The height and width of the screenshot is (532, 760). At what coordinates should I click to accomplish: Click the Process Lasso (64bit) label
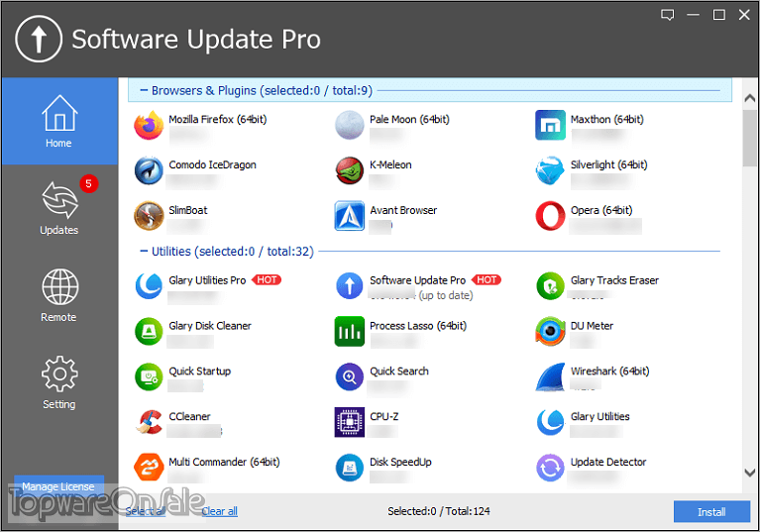click(x=418, y=326)
